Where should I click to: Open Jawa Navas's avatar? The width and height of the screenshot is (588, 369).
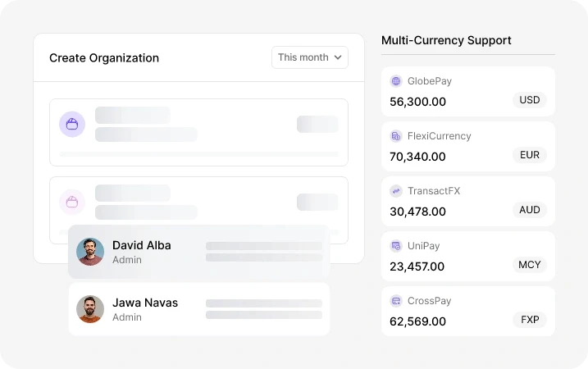coord(90,309)
